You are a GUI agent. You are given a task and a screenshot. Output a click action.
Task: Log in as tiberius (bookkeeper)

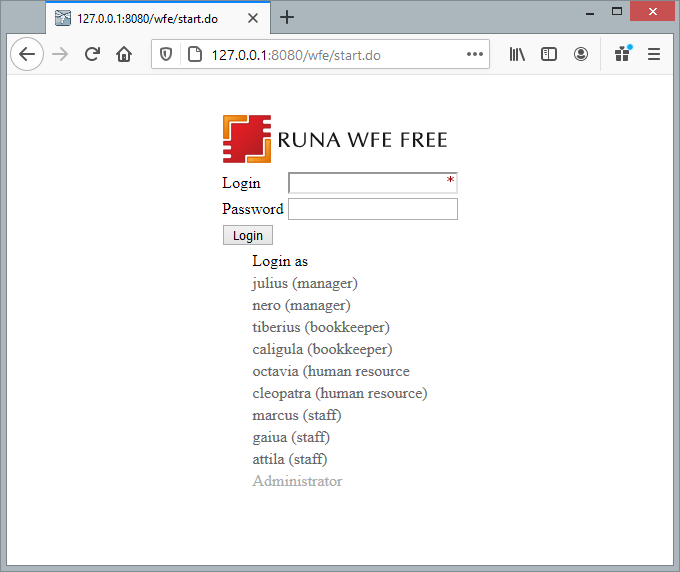click(x=321, y=328)
